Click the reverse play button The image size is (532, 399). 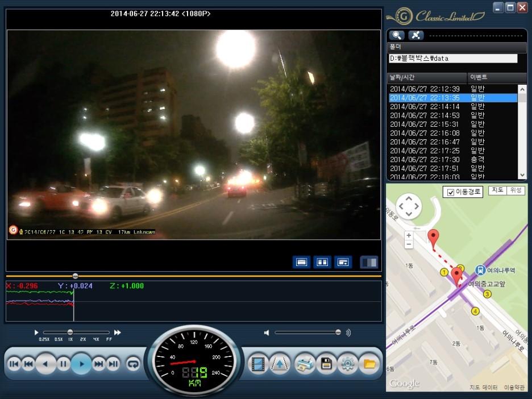click(45, 364)
